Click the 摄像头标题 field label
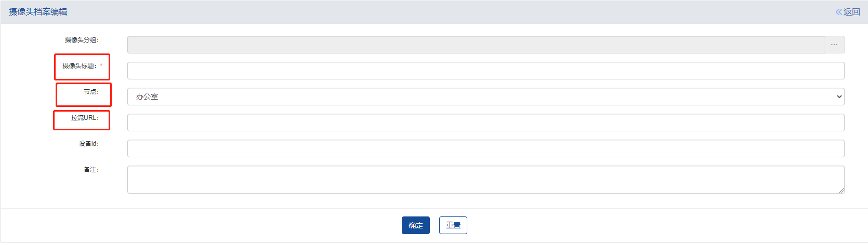The height and width of the screenshot is (245, 868). (80, 66)
